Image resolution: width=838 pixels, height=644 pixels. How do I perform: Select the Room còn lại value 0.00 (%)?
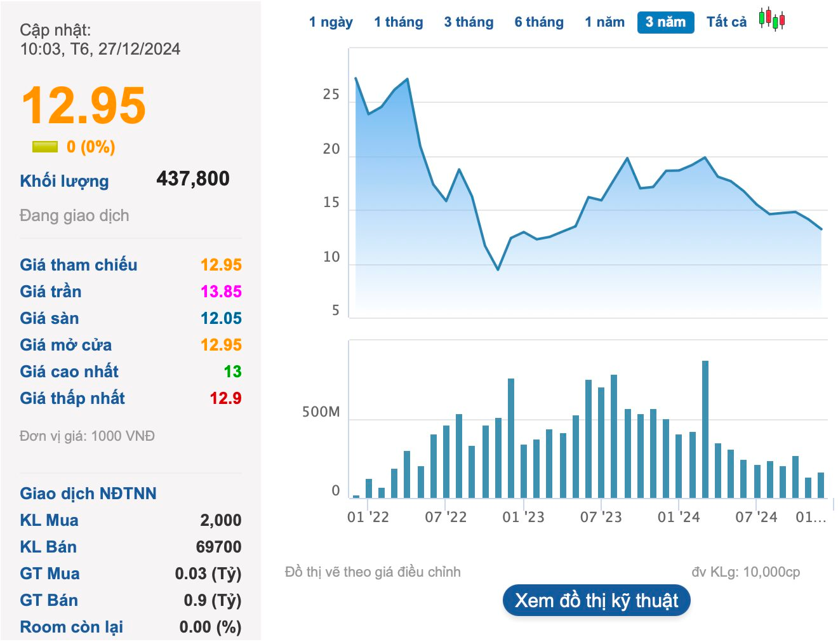pos(210,626)
